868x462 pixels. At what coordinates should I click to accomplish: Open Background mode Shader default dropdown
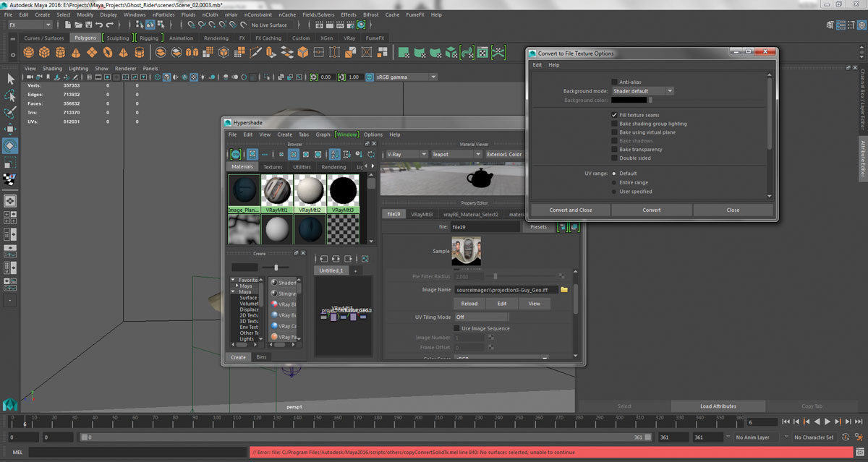[642, 91]
